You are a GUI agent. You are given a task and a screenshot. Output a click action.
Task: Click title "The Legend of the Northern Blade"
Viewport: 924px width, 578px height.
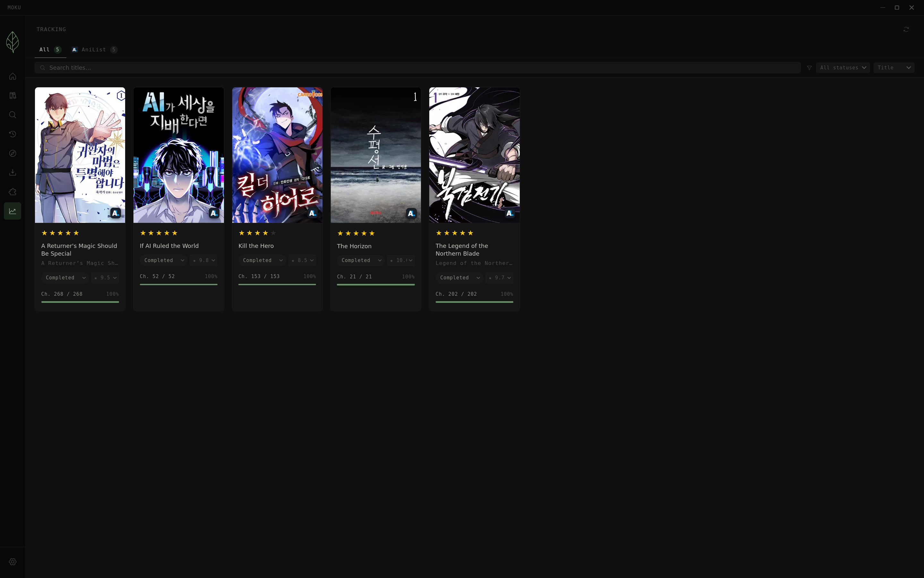462,250
